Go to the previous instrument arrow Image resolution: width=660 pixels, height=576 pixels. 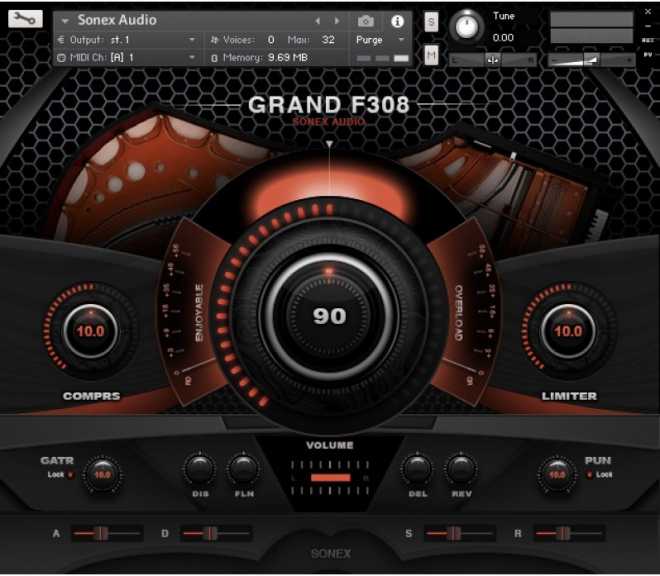click(x=318, y=20)
